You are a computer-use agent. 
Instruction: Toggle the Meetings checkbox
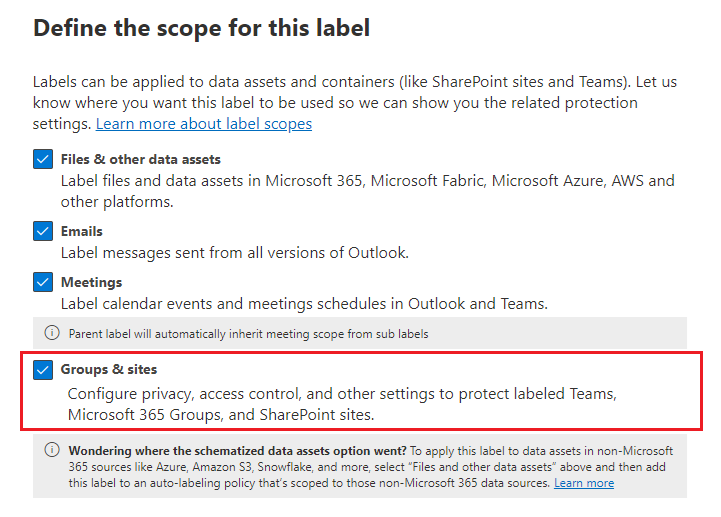coord(42,283)
